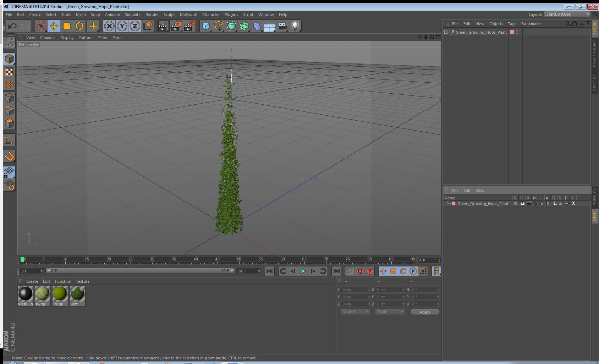The height and width of the screenshot is (364, 599).
Task: Click the Object Manager search icon
Action: coord(568,24)
